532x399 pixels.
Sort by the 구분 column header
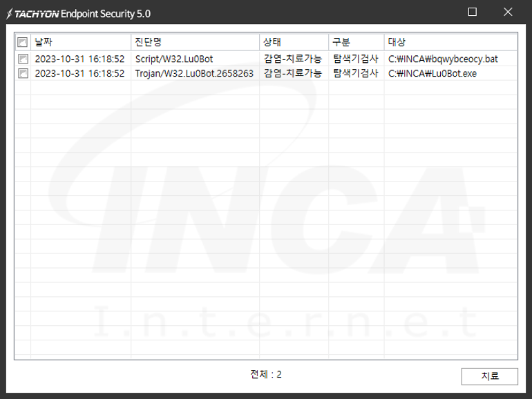pos(357,42)
